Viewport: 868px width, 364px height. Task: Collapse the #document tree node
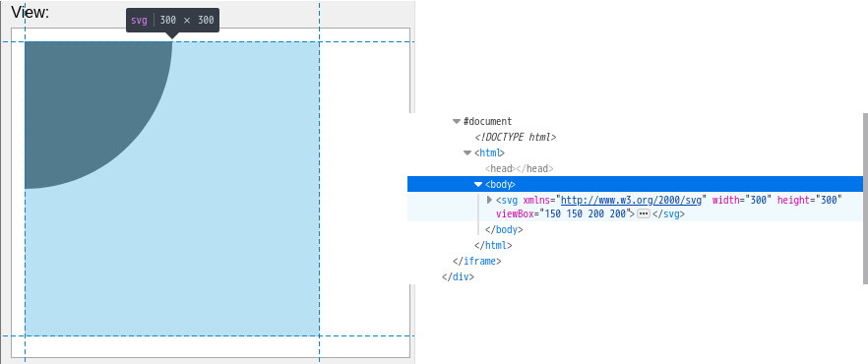(x=457, y=122)
